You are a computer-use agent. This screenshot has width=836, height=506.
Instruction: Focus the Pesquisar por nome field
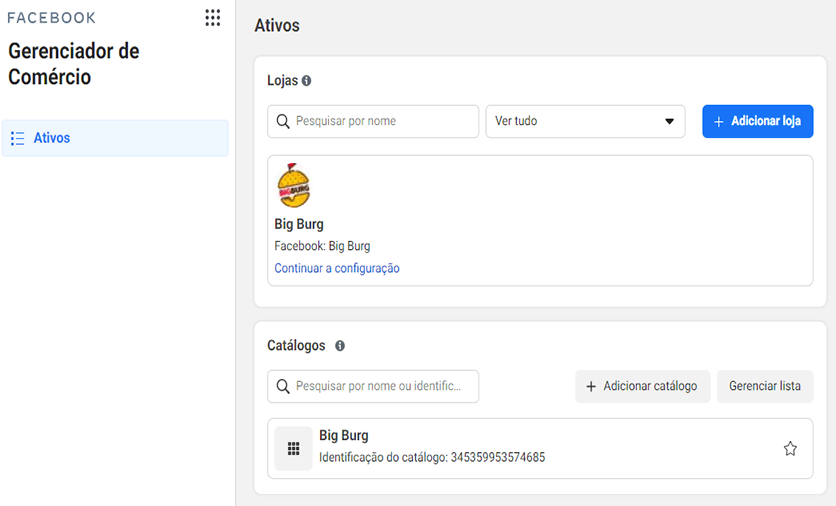tap(373, 121)
